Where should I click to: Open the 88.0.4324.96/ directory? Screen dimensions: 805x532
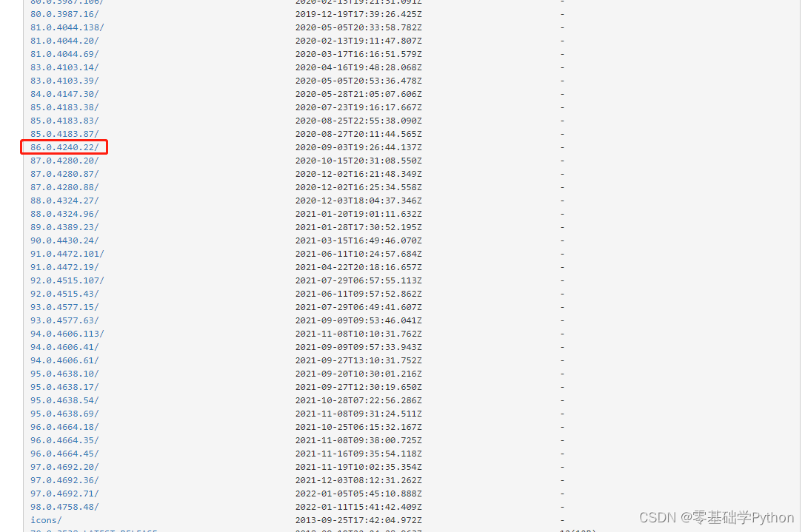pos(64,214)
